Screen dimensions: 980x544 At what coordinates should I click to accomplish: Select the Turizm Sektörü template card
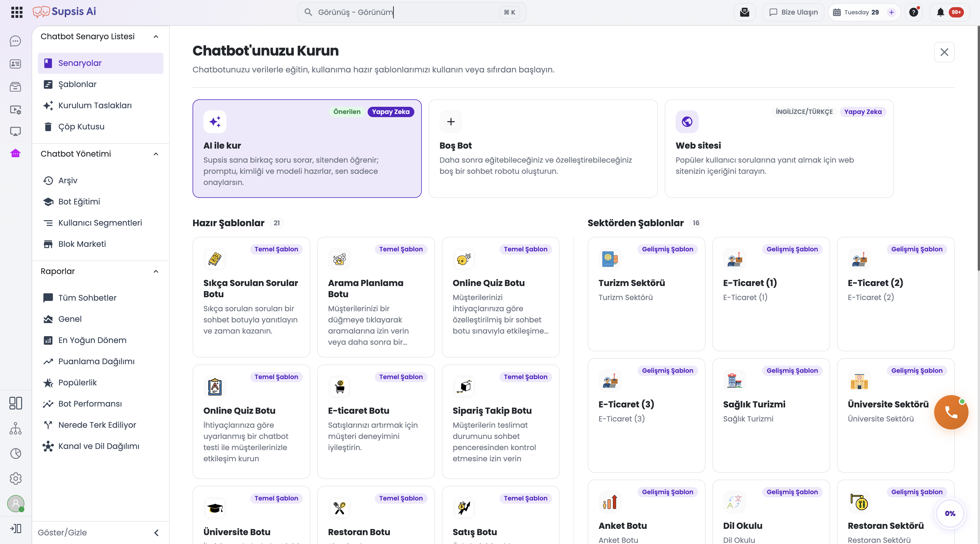tap(646, 294)
